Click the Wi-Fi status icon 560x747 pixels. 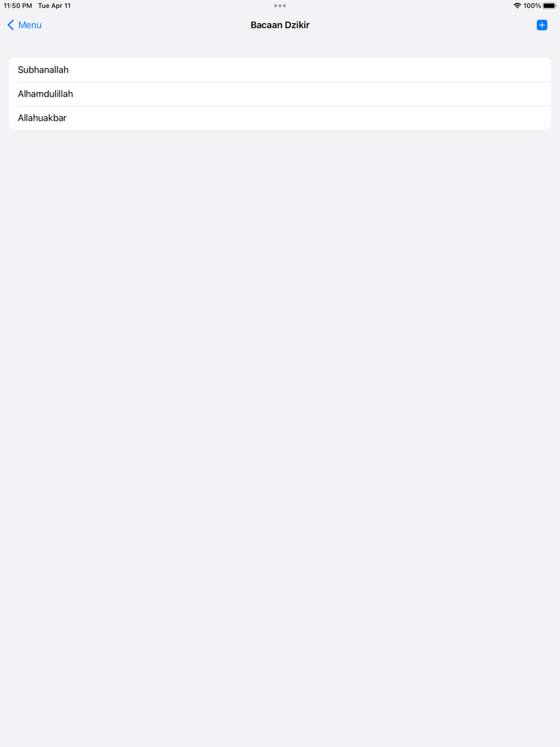(x=517, y=6)
